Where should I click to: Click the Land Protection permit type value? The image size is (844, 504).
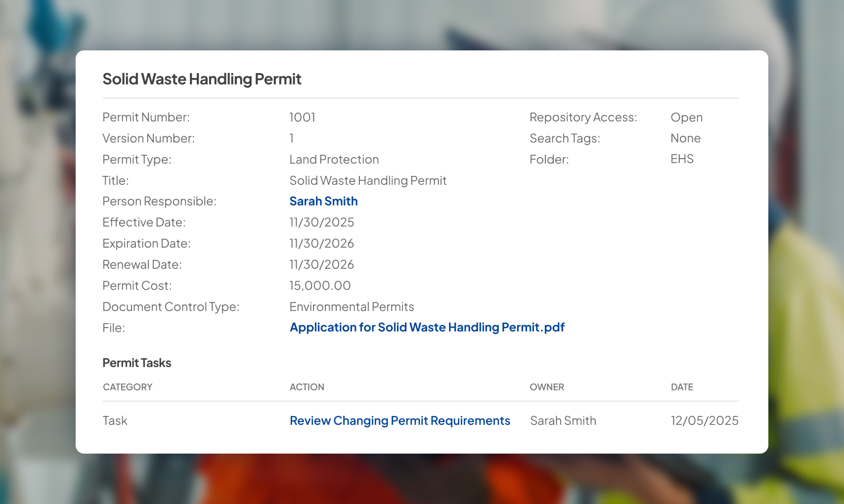click(x=334, y=160)
